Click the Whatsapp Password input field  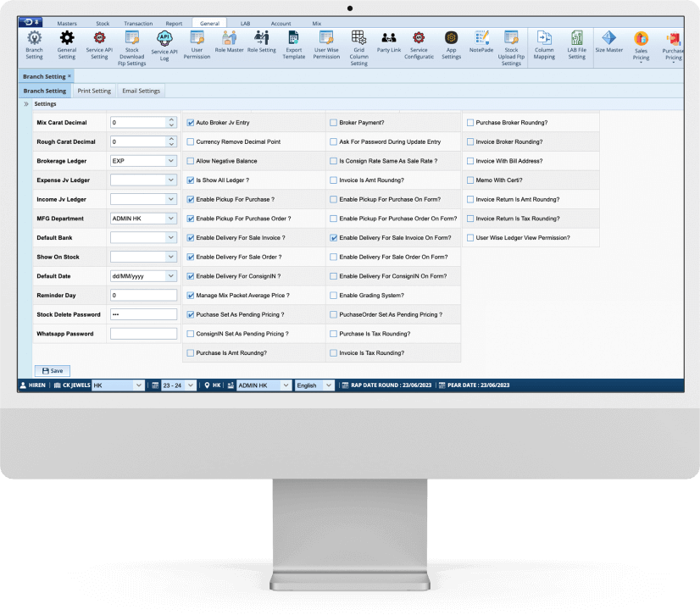(x=142, y=334)
